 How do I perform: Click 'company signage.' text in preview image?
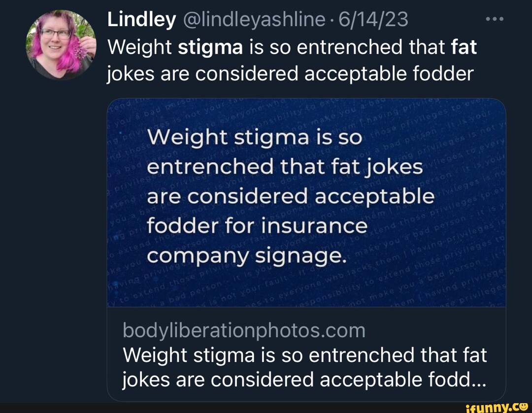[244, 255]
